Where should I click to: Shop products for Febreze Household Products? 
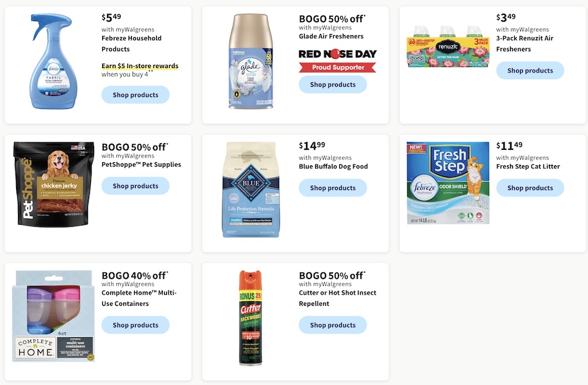136,95
